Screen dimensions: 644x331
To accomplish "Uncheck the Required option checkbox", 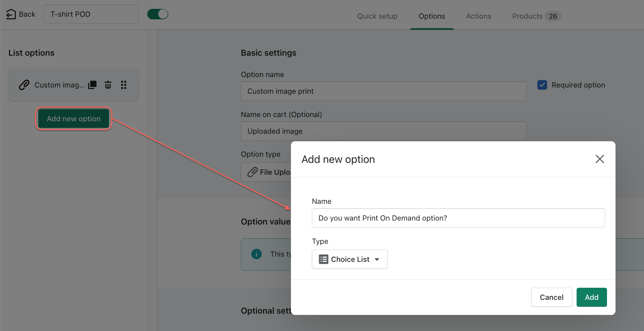I will 542,85.
